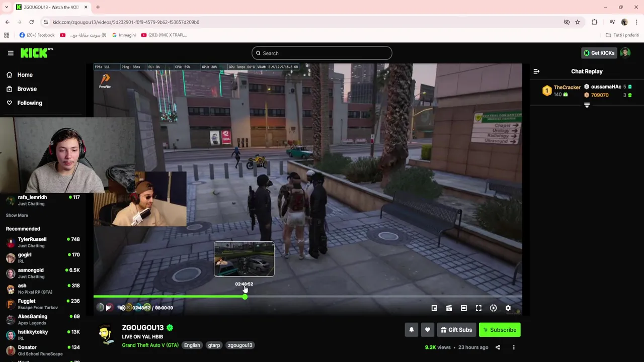Collapse the Chat Replay panel

pos(536,71)
